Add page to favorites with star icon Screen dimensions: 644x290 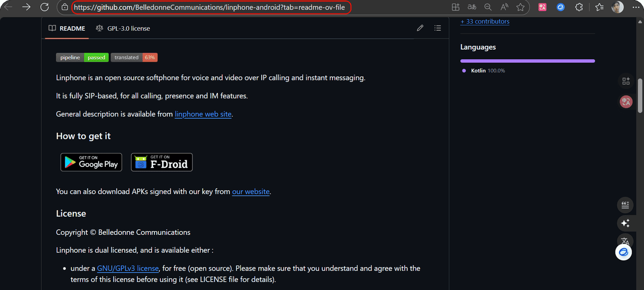click(520, 7)
